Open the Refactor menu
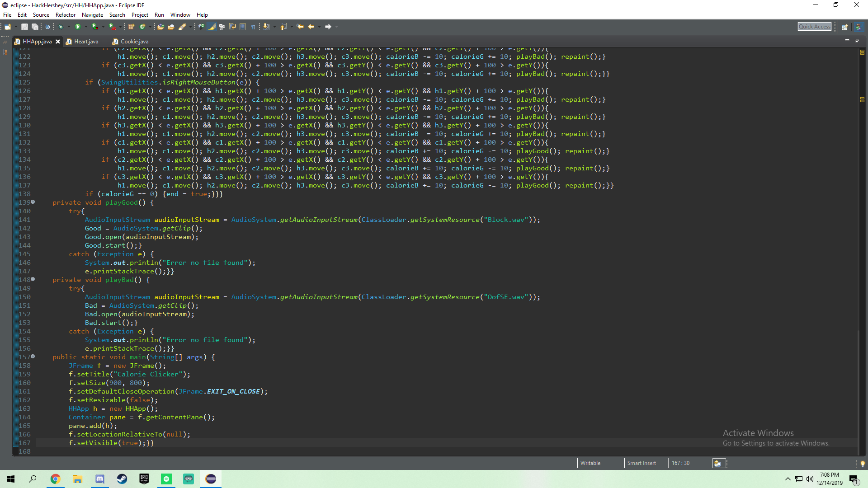Viewport: 868px width, 488px height. [x=65, y=15]
